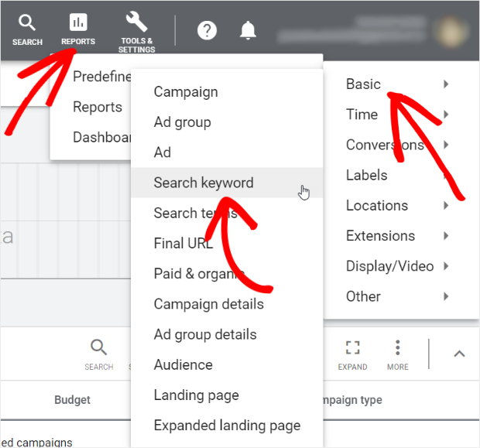Choose Search terms report
This screenshot has width=480, height=448.
pos(196,213)
